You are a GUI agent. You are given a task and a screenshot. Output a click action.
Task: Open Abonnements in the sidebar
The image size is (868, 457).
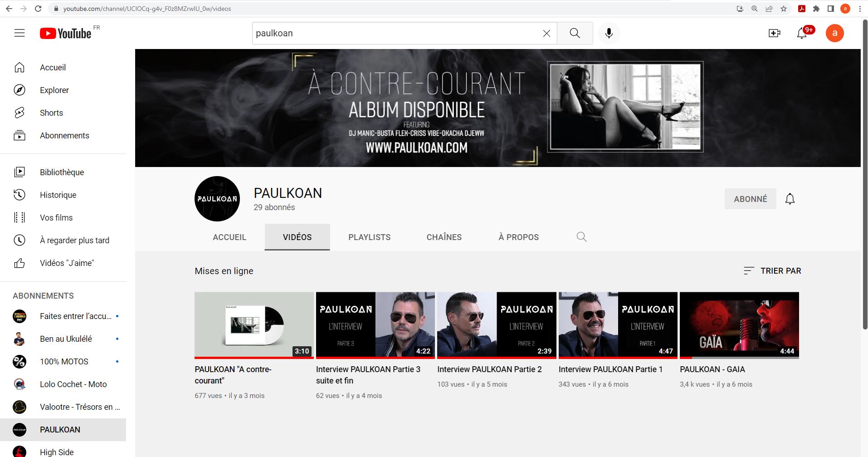(63, 135)
